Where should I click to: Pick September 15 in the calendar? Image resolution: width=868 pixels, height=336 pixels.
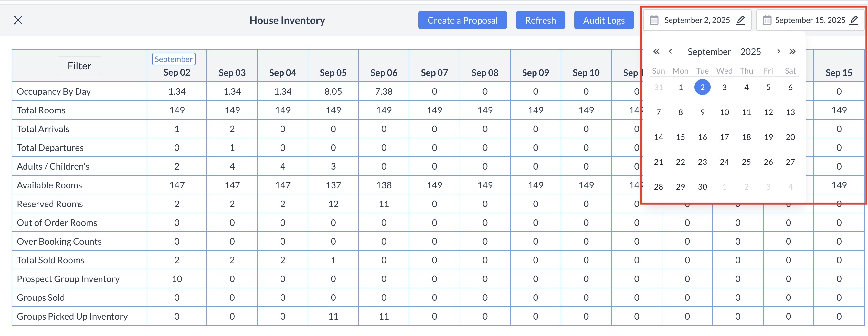click(x=680, y=137)
